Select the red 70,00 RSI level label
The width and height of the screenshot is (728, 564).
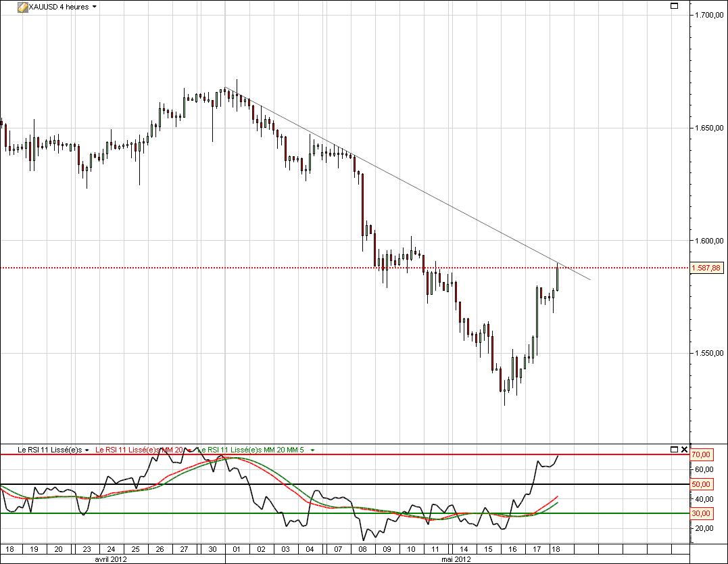(x=700, y=455)
